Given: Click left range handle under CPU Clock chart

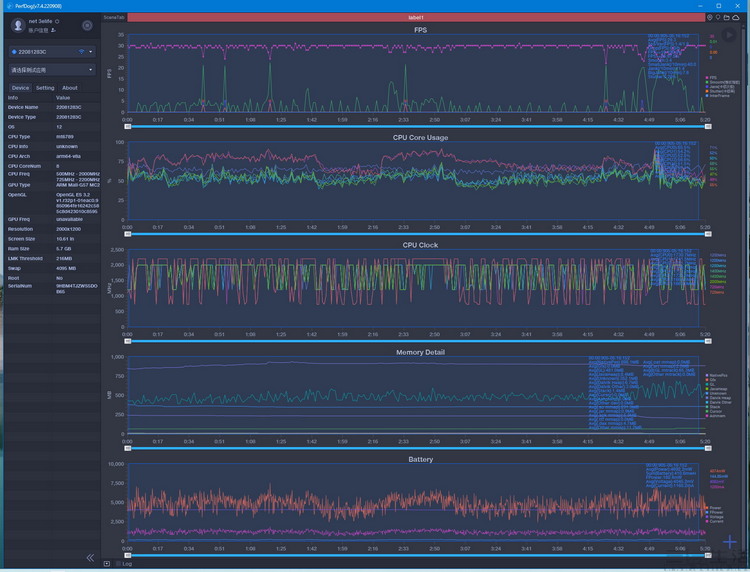Looking at the screenshot, I should click(x=128, y=341).
